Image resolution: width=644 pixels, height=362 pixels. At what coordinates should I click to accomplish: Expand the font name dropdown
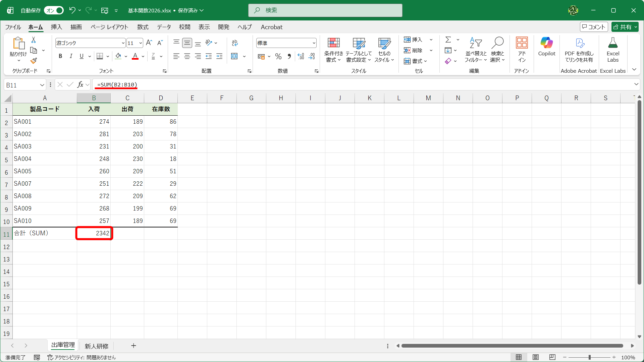tap(123, 43)
